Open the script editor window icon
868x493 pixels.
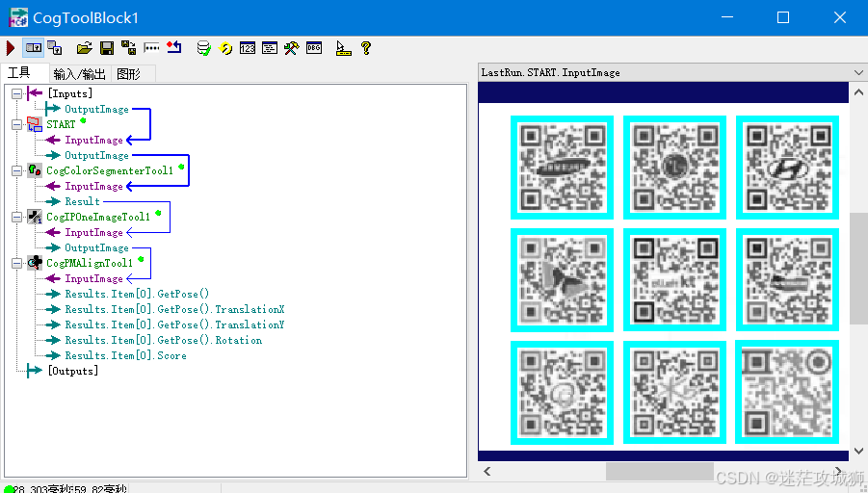270,48
